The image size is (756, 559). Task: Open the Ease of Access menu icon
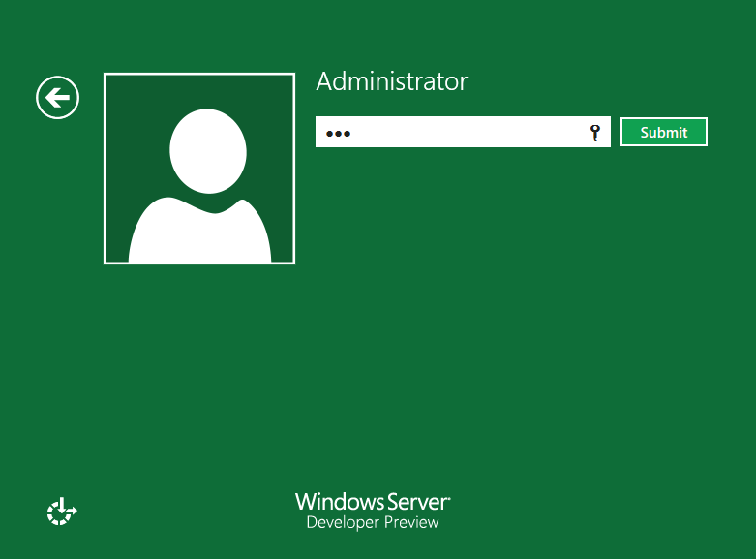click(x=62, y=512)
